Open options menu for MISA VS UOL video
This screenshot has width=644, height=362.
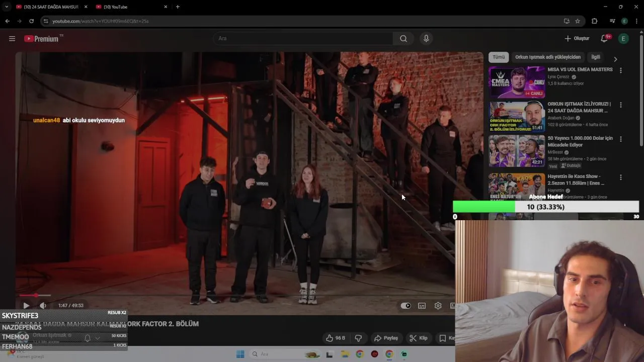620,71
